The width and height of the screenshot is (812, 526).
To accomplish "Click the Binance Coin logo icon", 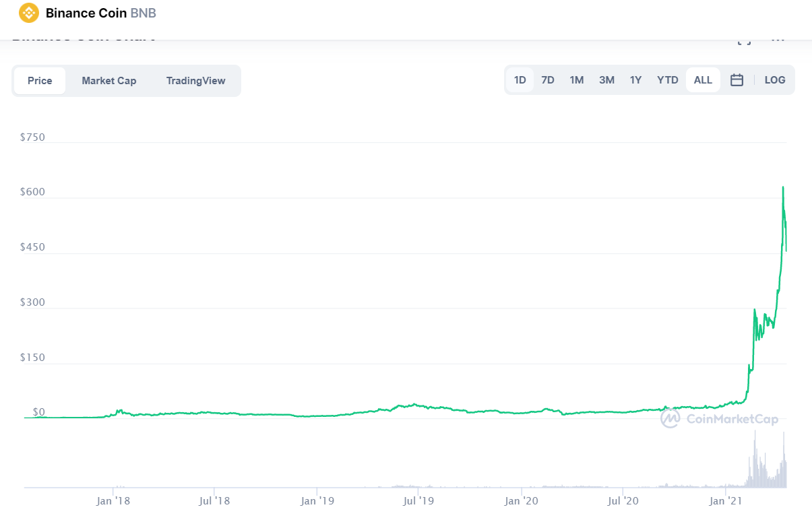I will point(29,13).
